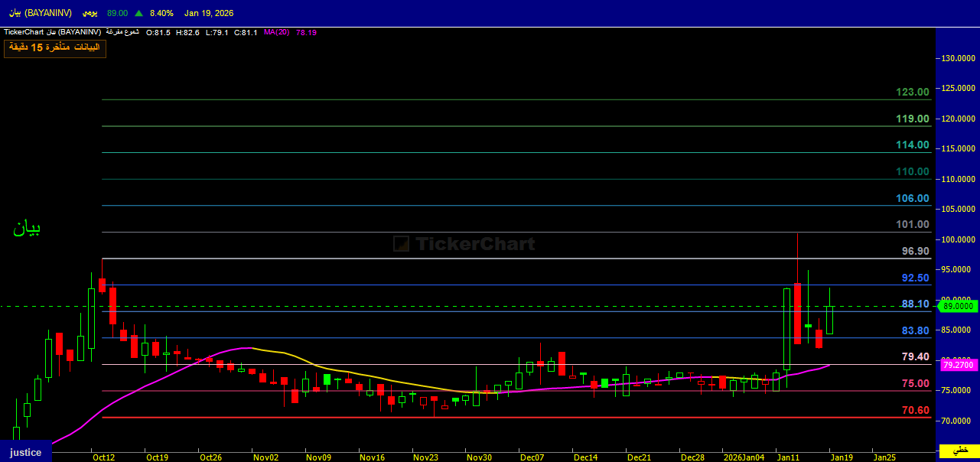Select the 96.90 resistance level label

[915, 252]
